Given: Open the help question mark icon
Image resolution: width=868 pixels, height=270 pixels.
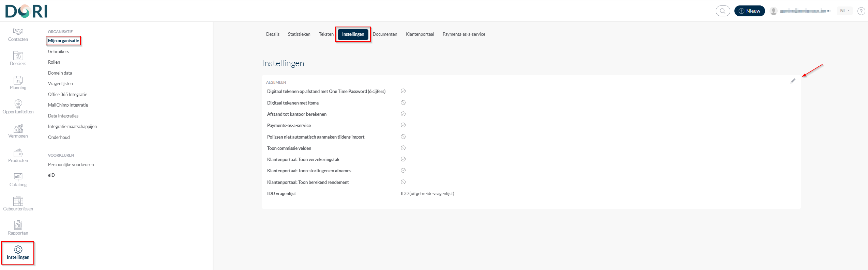Looking at the screenshot, I should (861, 11).
